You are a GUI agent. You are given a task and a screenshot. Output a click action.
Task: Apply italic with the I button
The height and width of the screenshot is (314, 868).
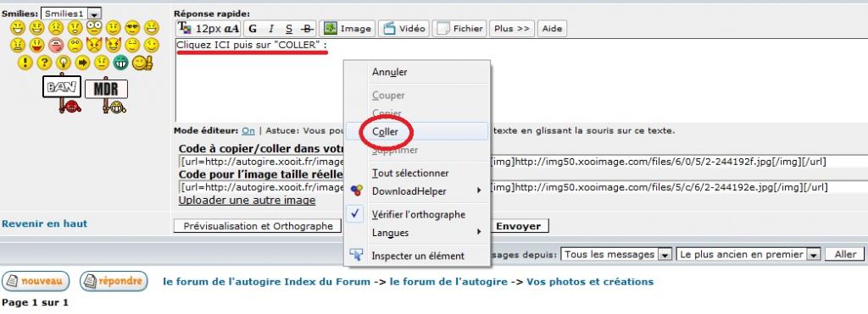[x=271, y=29]
